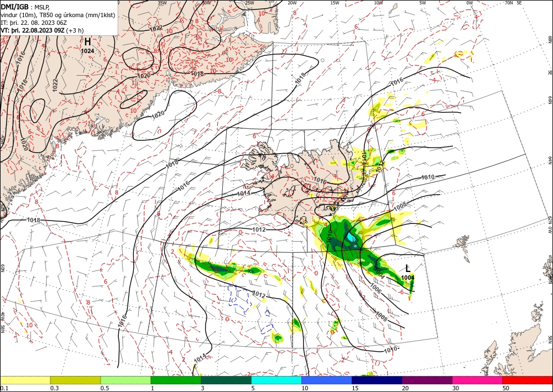Click the bright blue 10–15 legend swatch

coord(327,380)
